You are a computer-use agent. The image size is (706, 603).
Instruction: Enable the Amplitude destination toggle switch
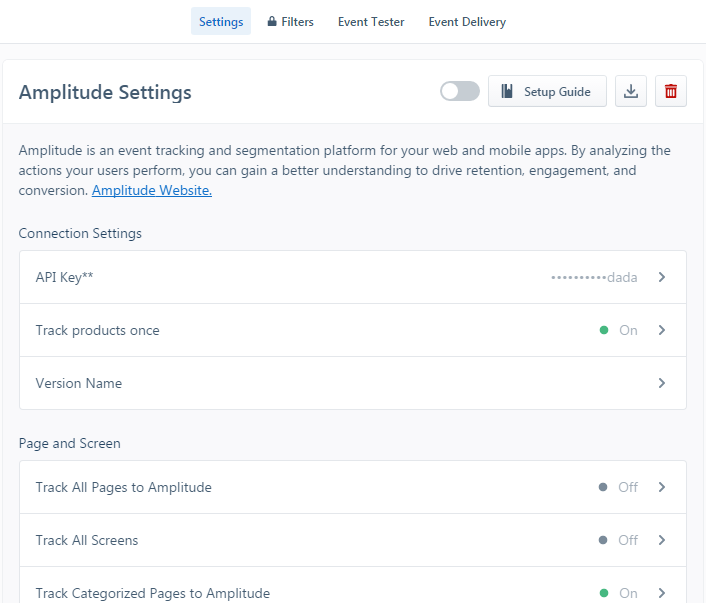point(460,91)
